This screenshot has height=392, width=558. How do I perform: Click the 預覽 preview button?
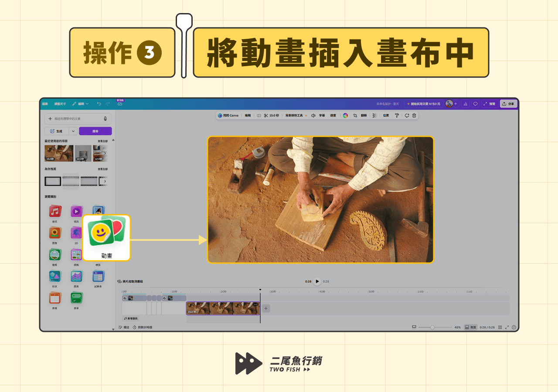[x=489, y=104]
